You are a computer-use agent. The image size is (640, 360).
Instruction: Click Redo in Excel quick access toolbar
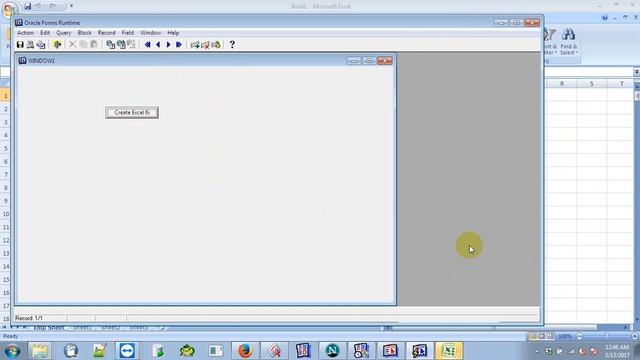(x=53, y=6)
